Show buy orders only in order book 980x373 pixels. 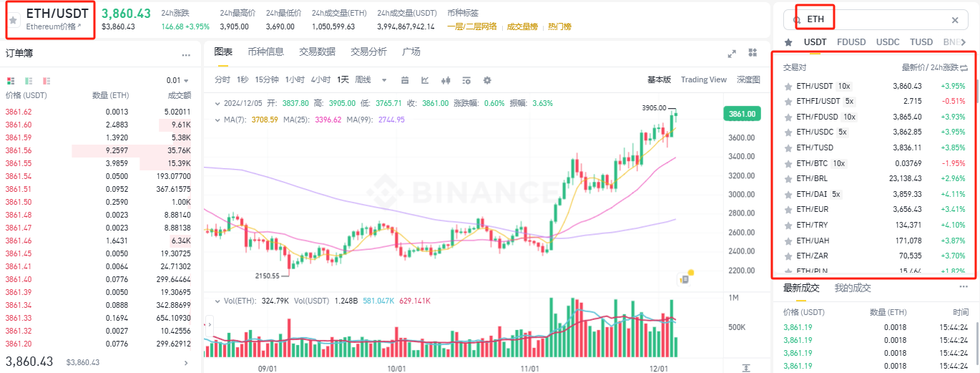coord(29,81)
